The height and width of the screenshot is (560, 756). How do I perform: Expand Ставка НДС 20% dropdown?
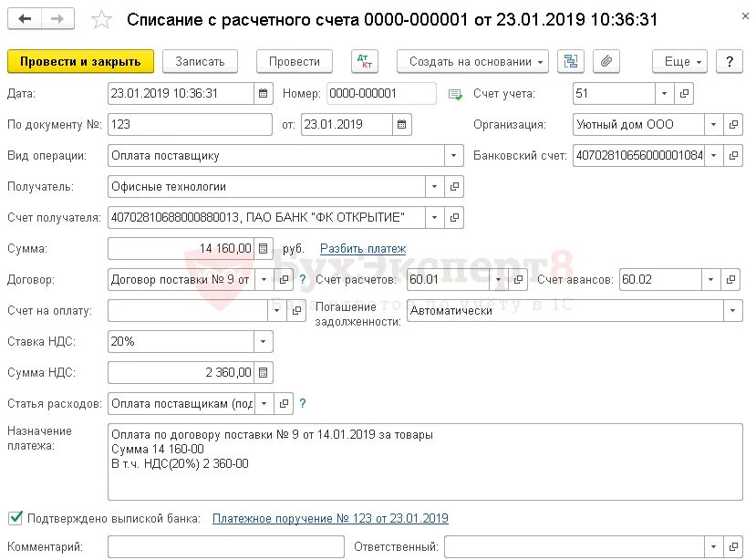(263, 341)
